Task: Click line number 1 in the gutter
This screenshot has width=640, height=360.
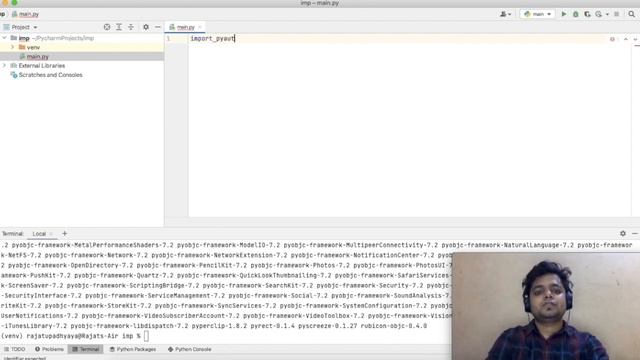Action: click(x=168, y=38)
